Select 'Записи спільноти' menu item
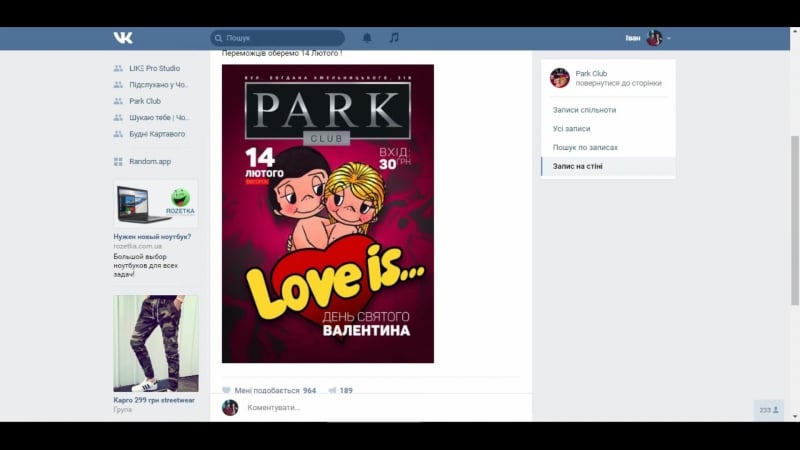 coord(608,110)
